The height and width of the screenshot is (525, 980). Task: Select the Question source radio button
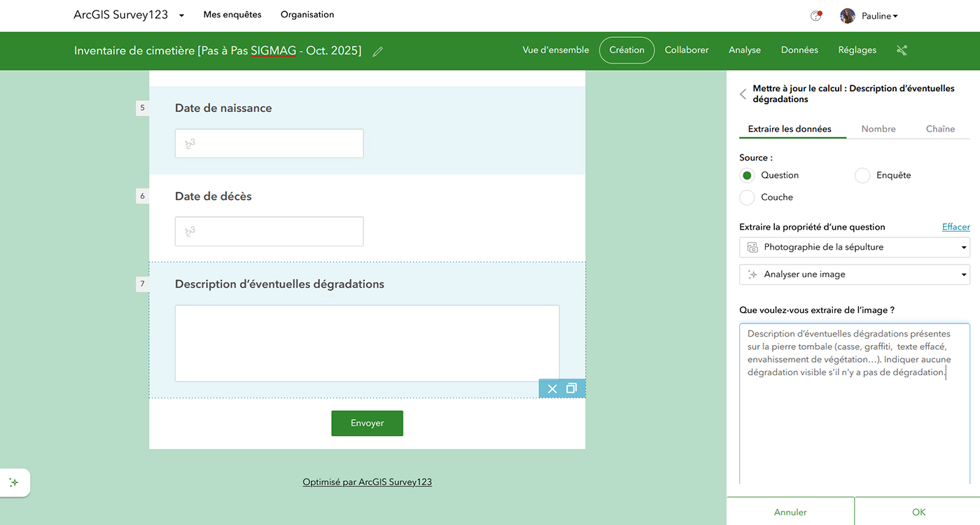click(747, 176)
